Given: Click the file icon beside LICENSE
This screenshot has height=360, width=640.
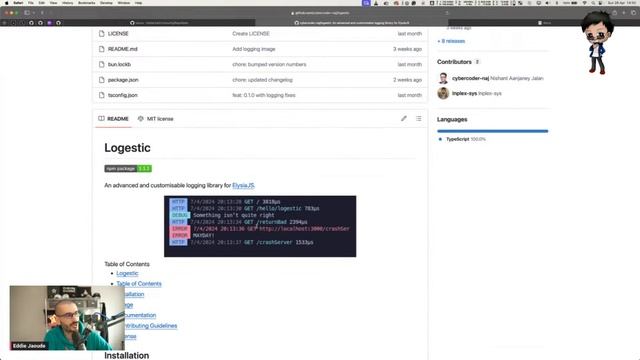Looking at the screenshot, I should click(x=102, y=33).
